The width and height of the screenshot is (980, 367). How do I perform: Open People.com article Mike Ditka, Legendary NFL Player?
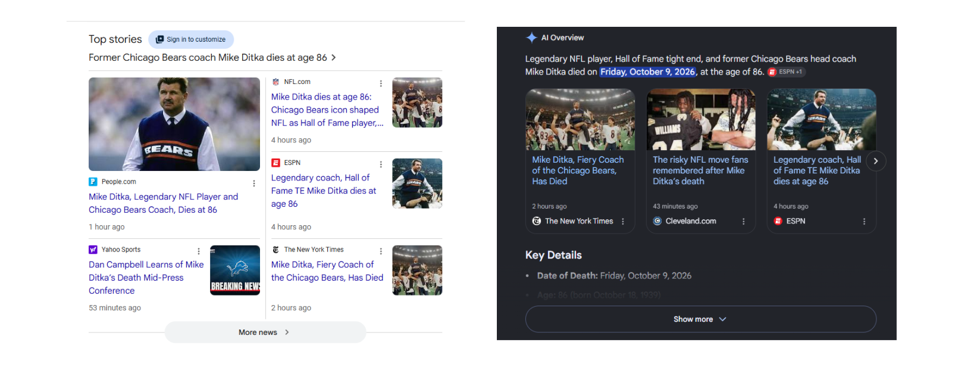point(163,203)
